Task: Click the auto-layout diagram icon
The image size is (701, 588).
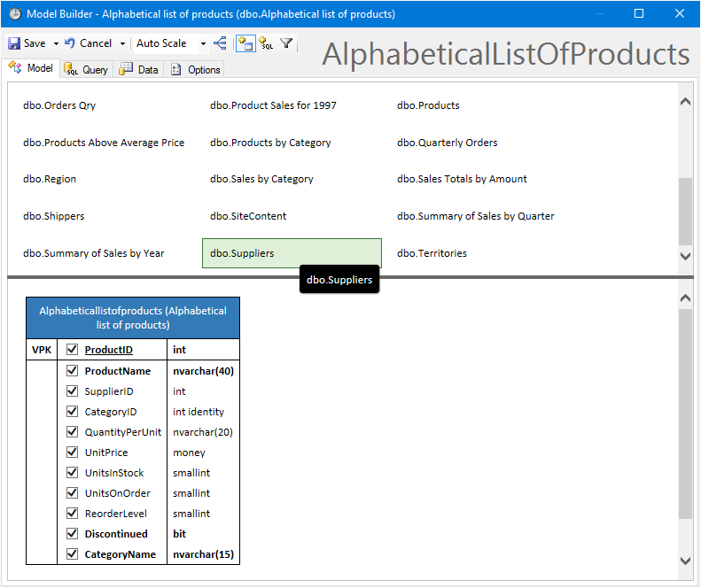Action: [221, 43]
